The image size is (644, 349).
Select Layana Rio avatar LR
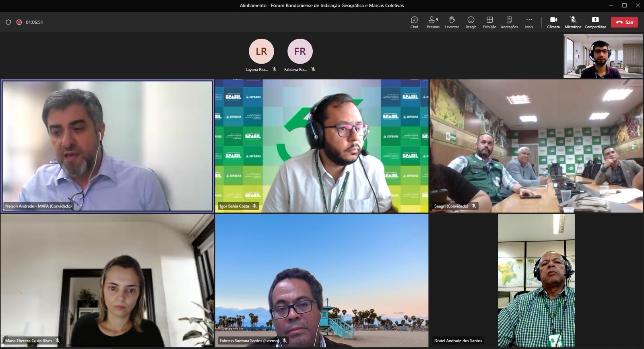coord(261,51)
